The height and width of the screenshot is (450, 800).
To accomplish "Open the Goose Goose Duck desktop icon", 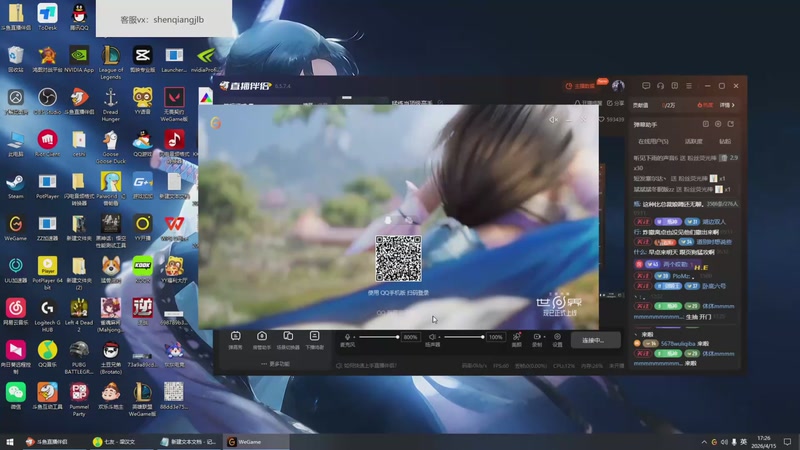I will click(110, 147).
